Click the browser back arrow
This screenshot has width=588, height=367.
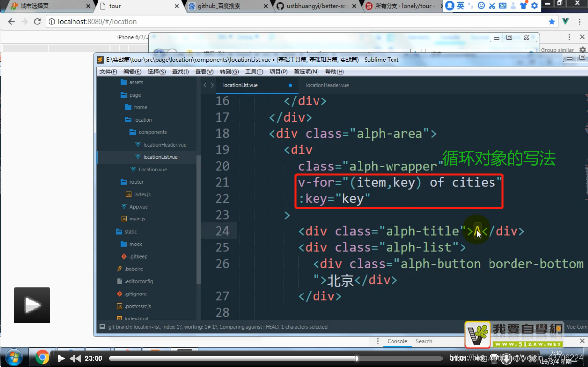pyautogui.click(x=11, y=22)
